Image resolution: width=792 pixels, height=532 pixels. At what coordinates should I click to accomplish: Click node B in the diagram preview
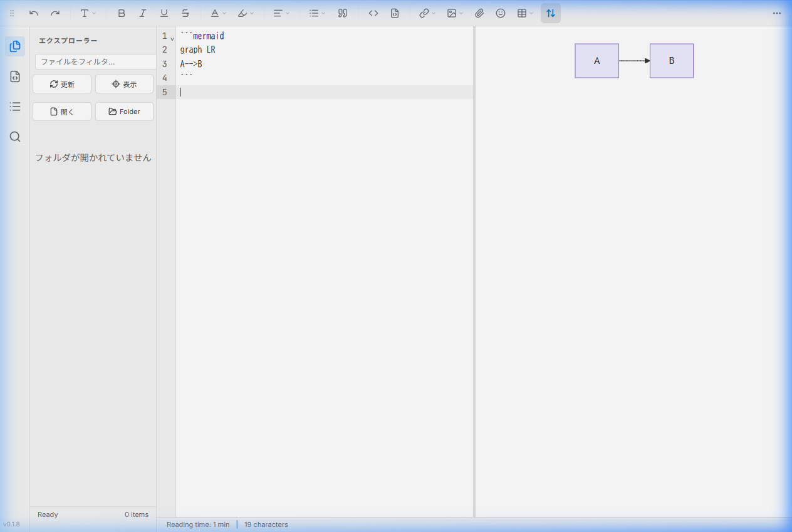point(672,61)
